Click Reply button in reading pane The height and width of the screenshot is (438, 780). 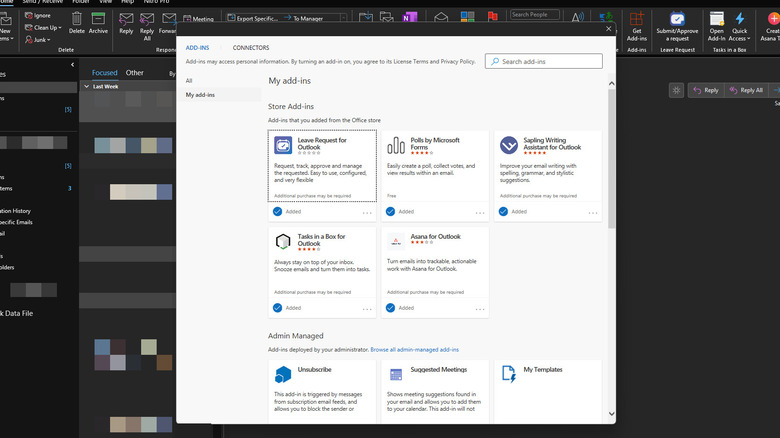pyautogui.click(x=706, y=90)
